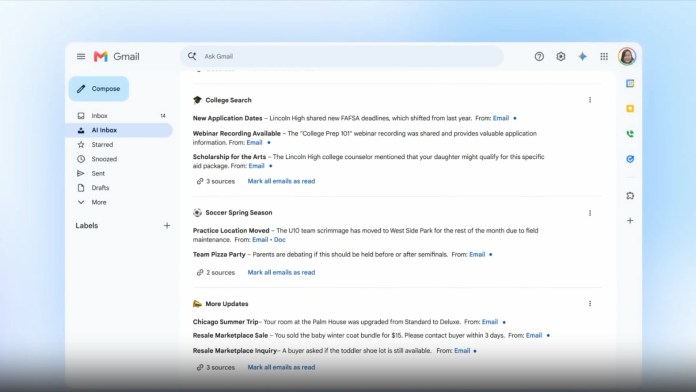
Task: Click the search magnifier icon
Action: [192, 56]
